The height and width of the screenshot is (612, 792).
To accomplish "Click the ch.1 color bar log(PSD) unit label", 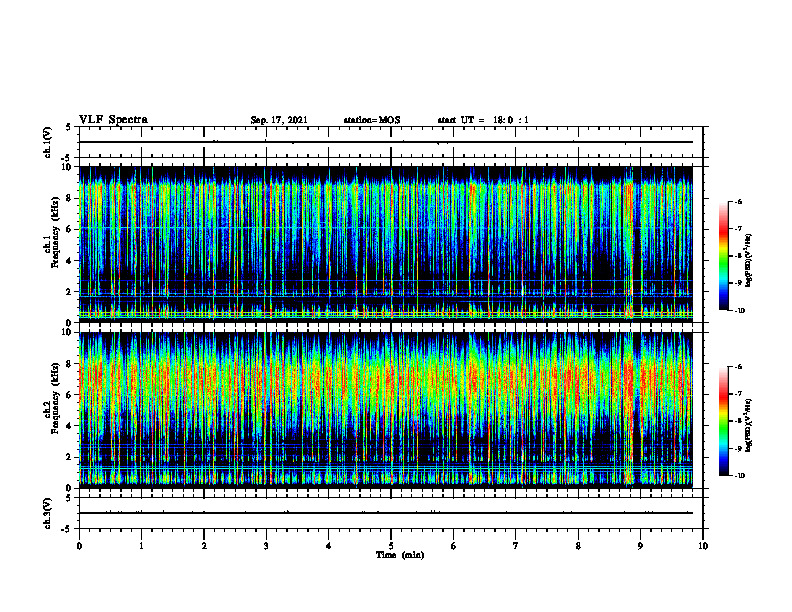I will 749,261.
